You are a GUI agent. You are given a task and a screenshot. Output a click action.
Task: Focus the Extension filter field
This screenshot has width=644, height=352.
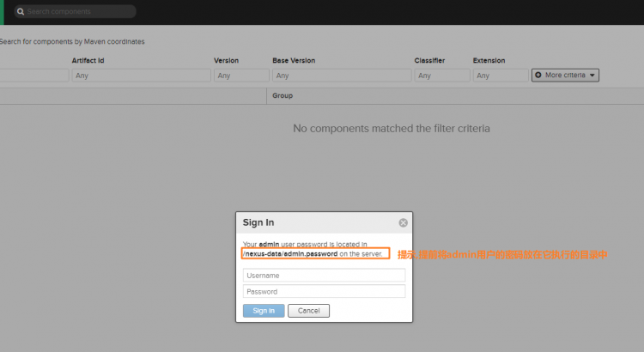[x=500, y=76]
